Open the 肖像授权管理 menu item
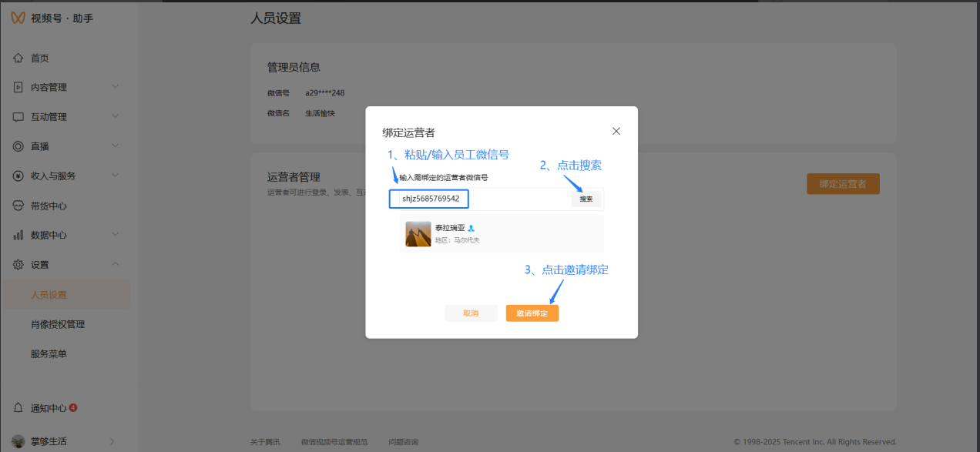The height and width of the screenshot is (452, 980). coord(58,324)
